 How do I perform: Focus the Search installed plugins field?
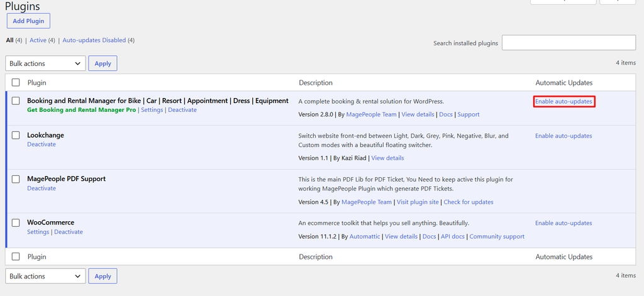tap(569, 43)
